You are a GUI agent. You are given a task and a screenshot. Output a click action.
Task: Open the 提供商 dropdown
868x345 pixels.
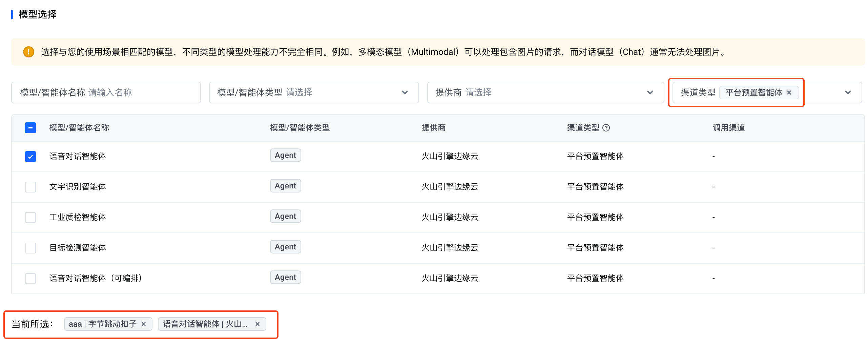point(545,93)
